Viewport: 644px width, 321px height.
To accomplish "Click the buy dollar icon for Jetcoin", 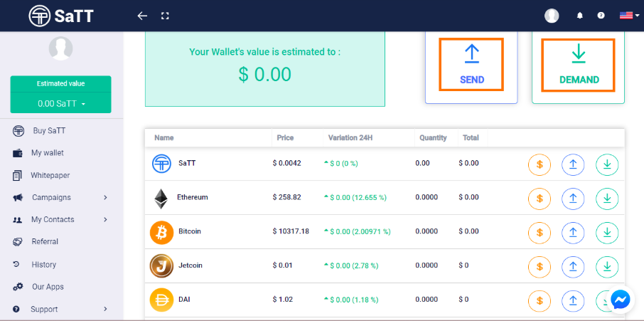I will pos(540,266).
